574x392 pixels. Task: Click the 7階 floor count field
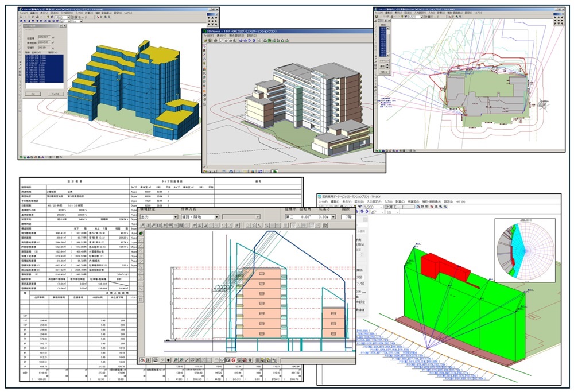[x=347, y=218]
